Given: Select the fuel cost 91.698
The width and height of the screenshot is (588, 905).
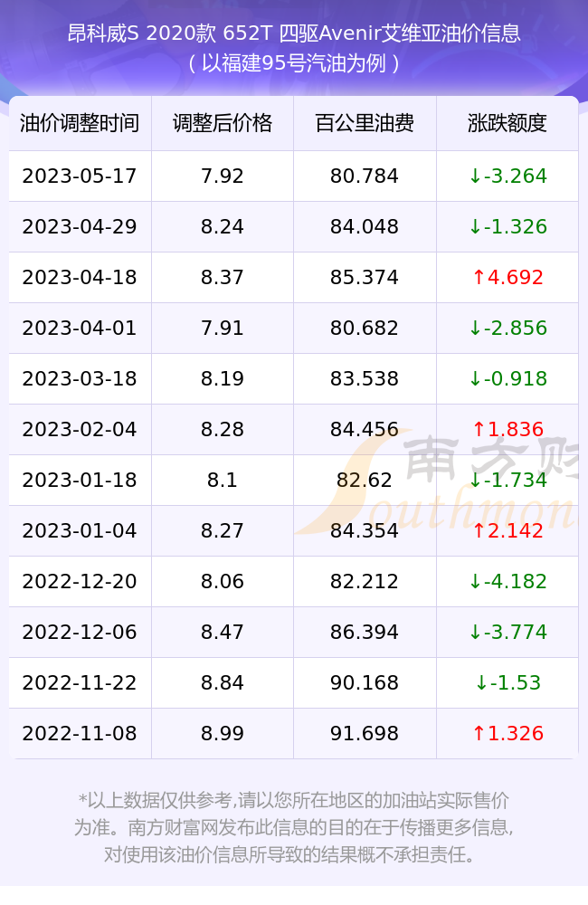Looking at the screenshot, I should point(365,734).
